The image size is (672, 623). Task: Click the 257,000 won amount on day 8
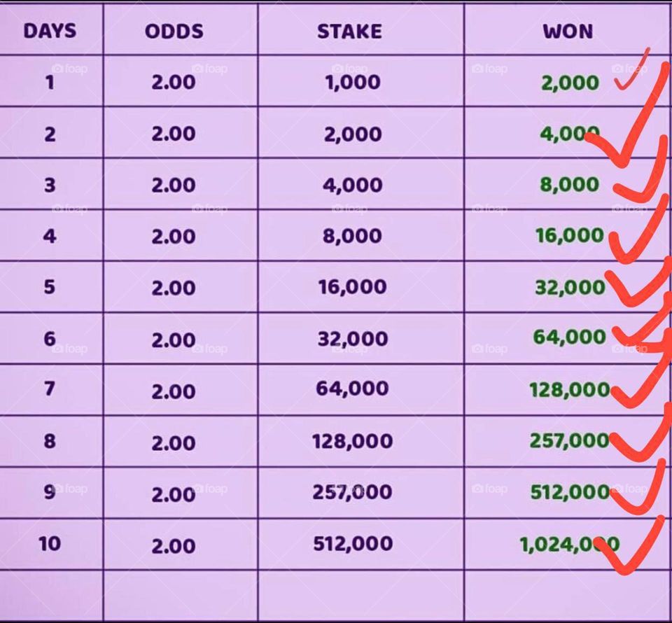569,440
